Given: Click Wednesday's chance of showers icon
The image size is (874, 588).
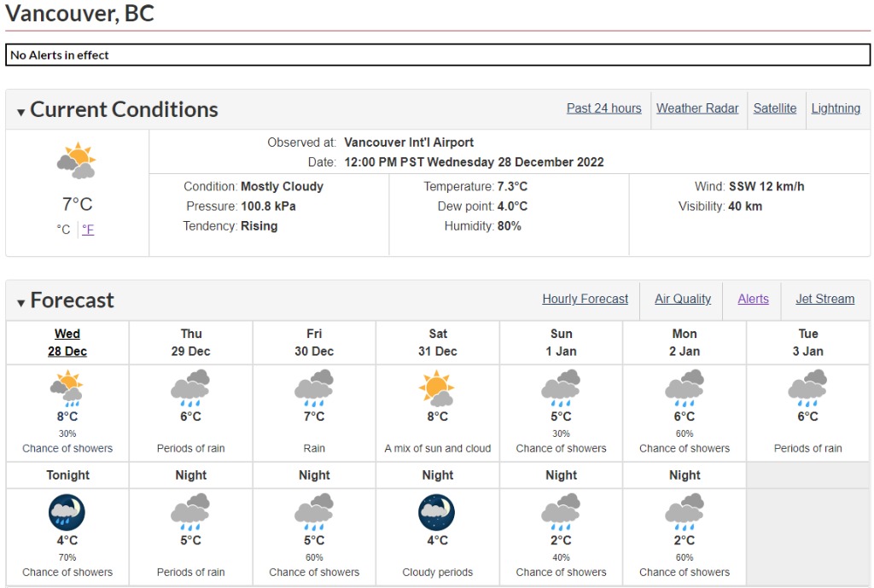Looking at the screenshot, I should click(x=67, y=388).
